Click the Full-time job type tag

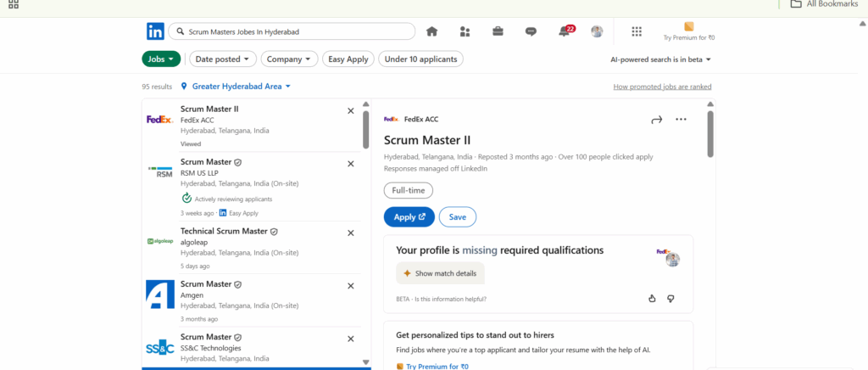pos(409,191)
